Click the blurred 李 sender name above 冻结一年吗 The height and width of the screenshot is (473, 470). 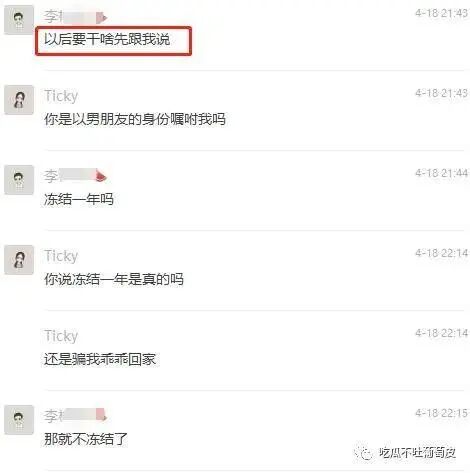(75, 176)
